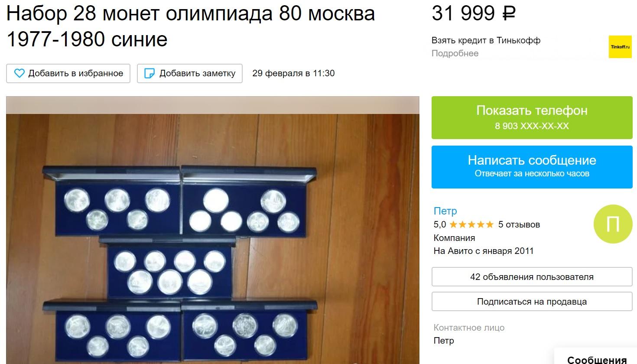Open the coin sets product photo
Viewport: 637px width, 364px height.
213,230
